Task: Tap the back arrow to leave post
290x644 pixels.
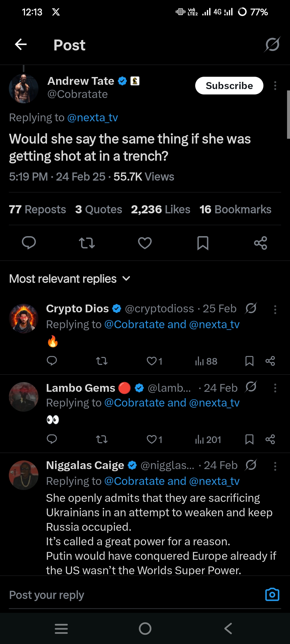Action: click(x=21, y=45)
